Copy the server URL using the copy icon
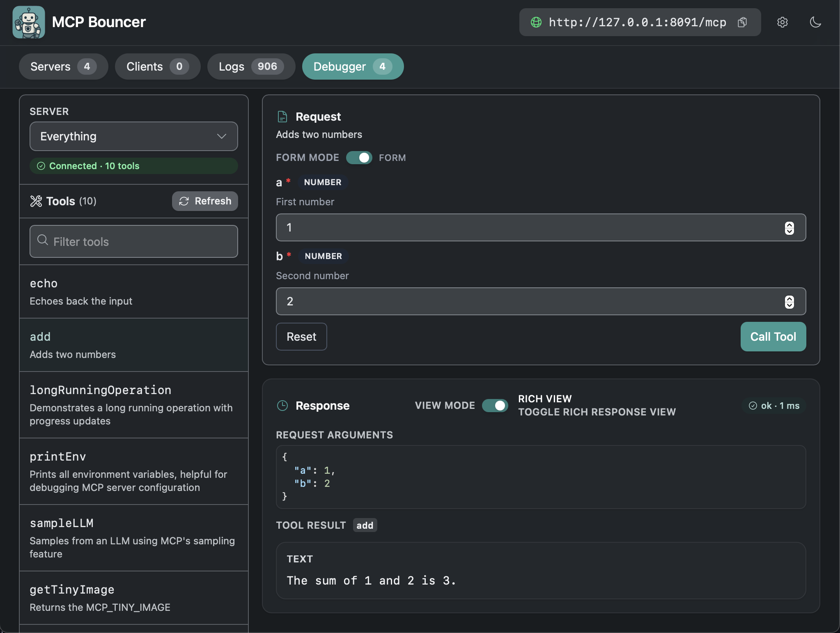The image size is (840, 633). [742, 22]
